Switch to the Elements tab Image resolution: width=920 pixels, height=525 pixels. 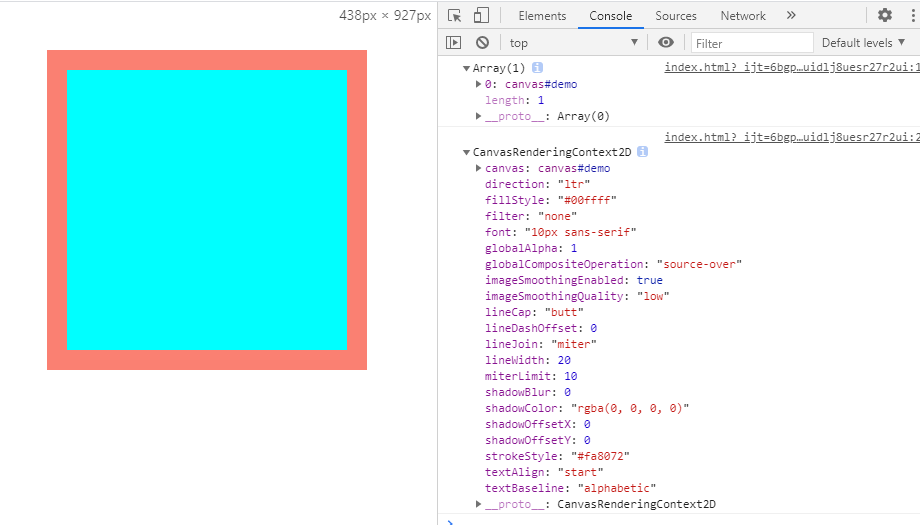[x=542, y=15]
